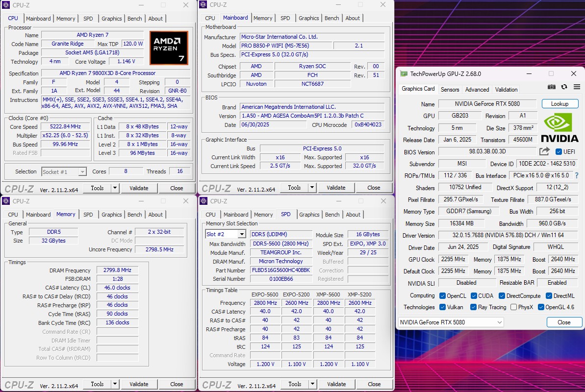Open the Bench tab in the CPU window
This screenshot has height=392, width=585.
click(134, 19)
